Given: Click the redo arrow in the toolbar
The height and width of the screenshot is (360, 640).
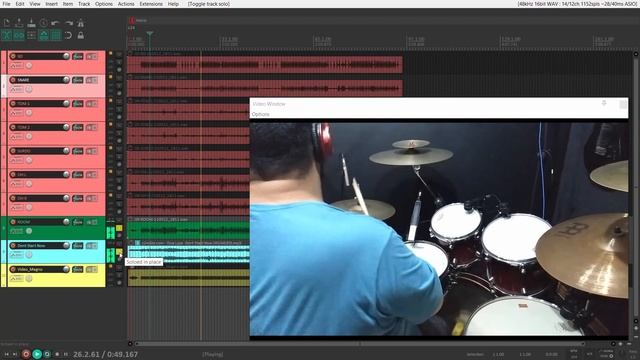Looking at the screenshot, I should 68,23.
